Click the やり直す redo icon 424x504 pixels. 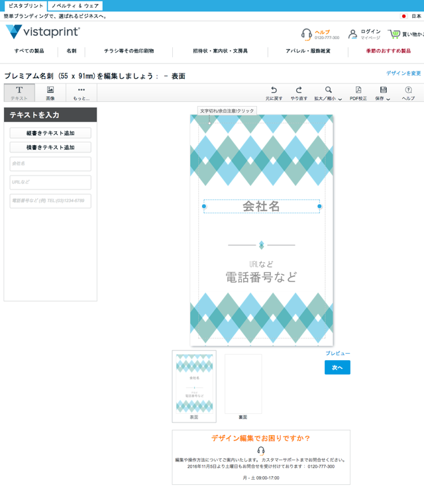pyautogui.click(x=299, y=90)
